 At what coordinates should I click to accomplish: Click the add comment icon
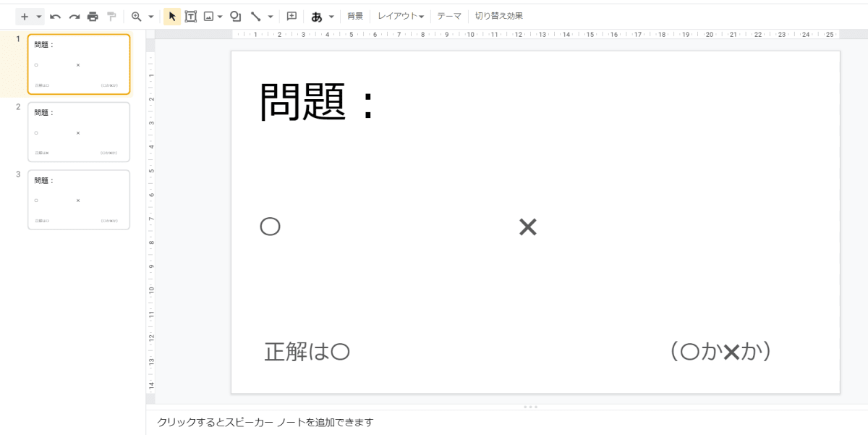tap(292, 17)
